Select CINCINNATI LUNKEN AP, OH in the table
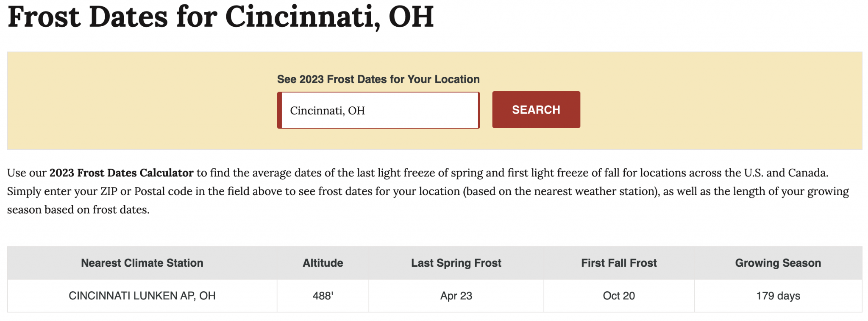 [142, 296]
